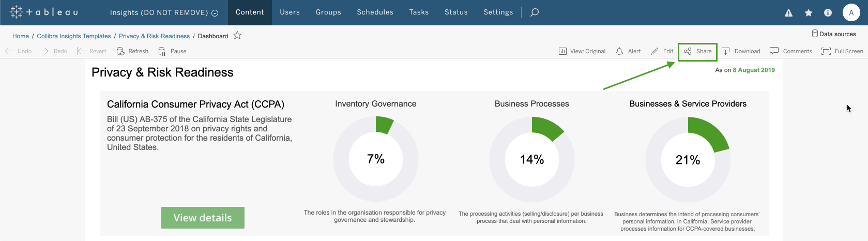Viewport: 868px width, 241px height.
Task: Click the search magnifier icon
Action: tap(535, 12)
